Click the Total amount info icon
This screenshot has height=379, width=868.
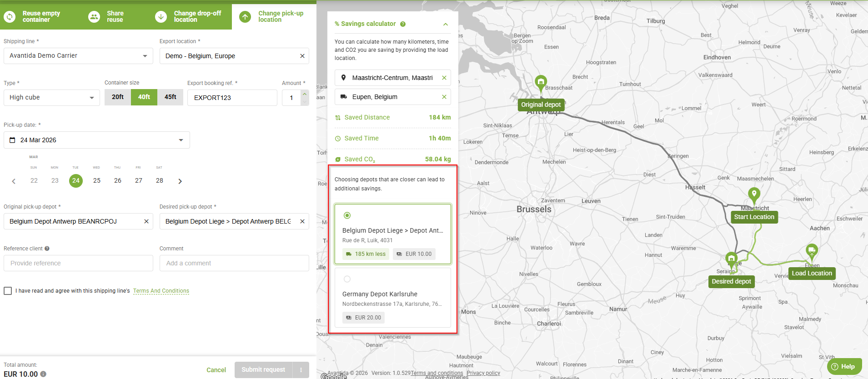[43, 374]
